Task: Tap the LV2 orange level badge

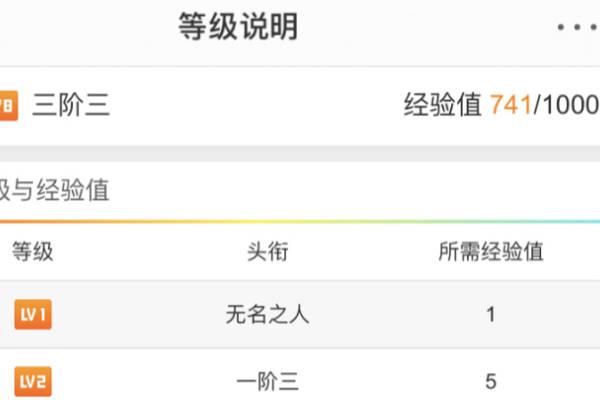Action: point(33,381)
